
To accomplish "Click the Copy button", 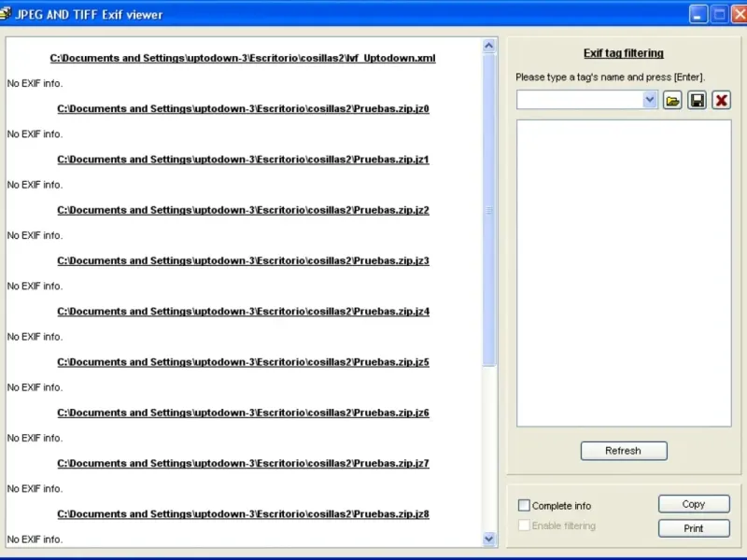I will tap(694, 504).
